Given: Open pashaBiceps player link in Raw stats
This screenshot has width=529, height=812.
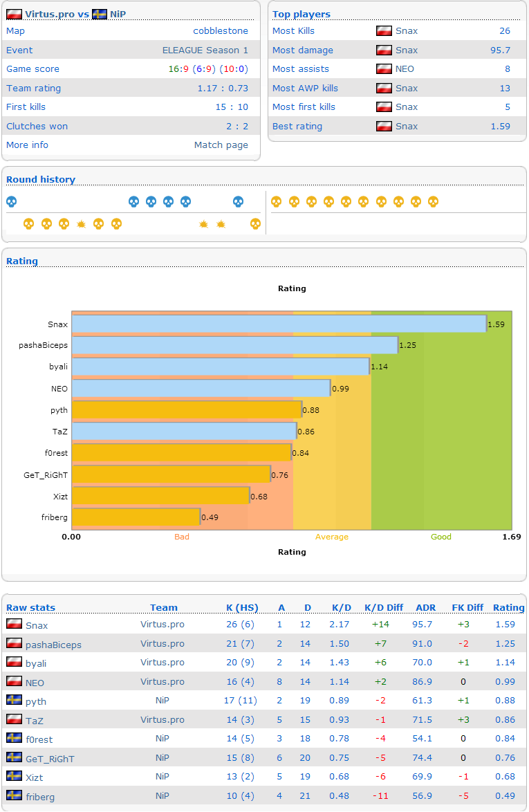Looking at the screenshot, I should click(53, 645).
